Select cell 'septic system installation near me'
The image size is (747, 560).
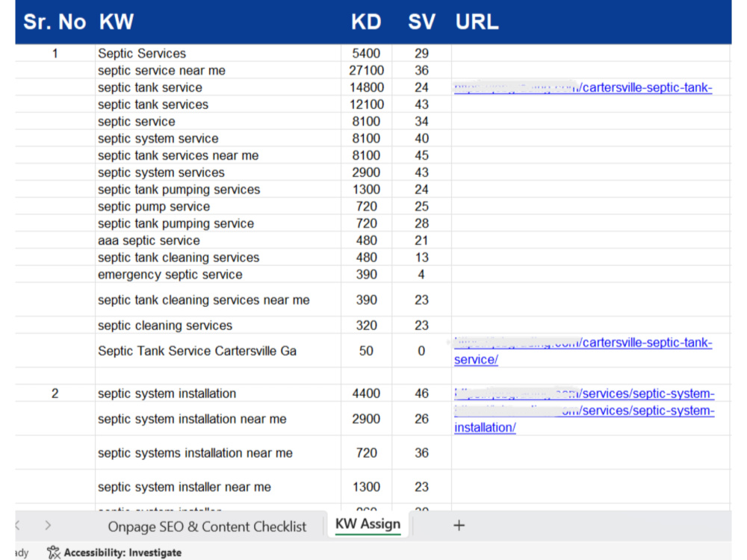tap(218, 419)
